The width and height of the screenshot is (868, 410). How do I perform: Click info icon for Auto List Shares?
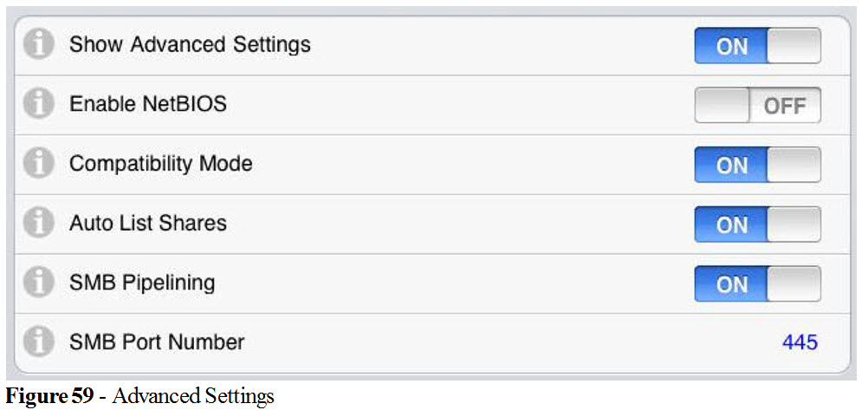point(38,224)
